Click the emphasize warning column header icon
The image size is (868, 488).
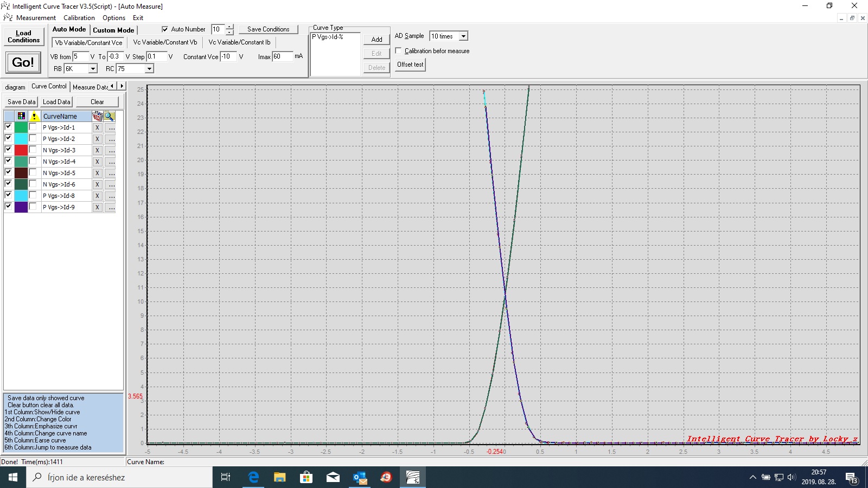[34, 116]
